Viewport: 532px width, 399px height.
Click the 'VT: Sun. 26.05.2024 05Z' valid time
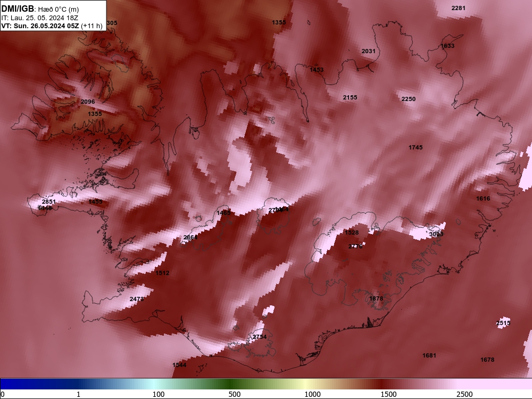(40, 26)
